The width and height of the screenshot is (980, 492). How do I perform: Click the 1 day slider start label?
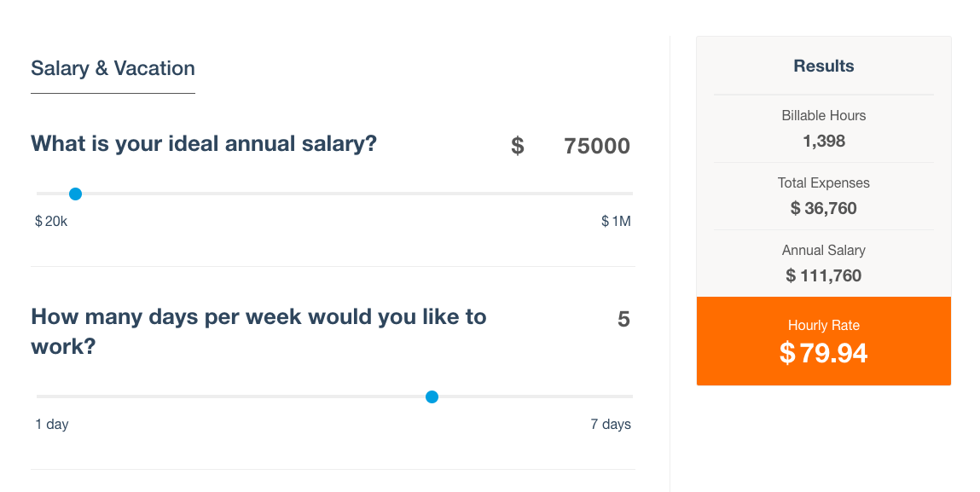coord(52,424)
